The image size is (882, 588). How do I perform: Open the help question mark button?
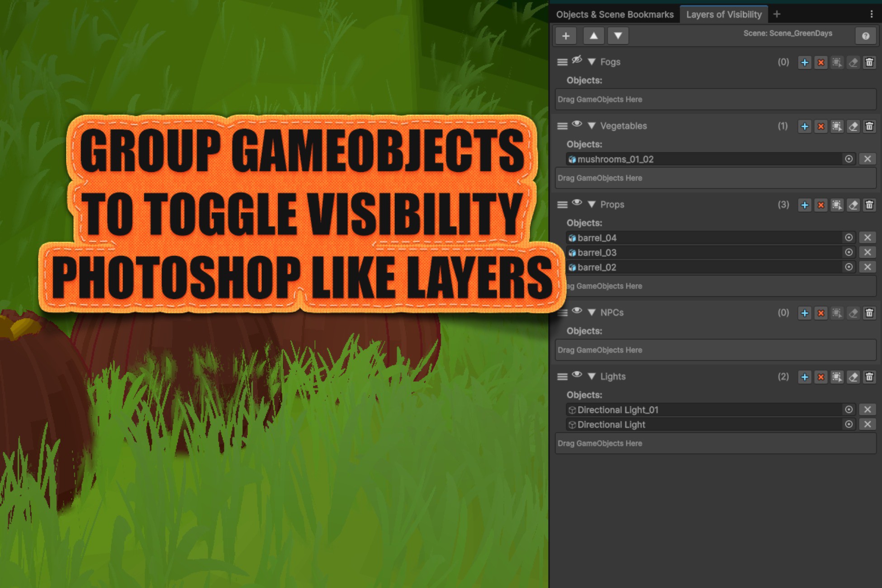click(865, 36)
